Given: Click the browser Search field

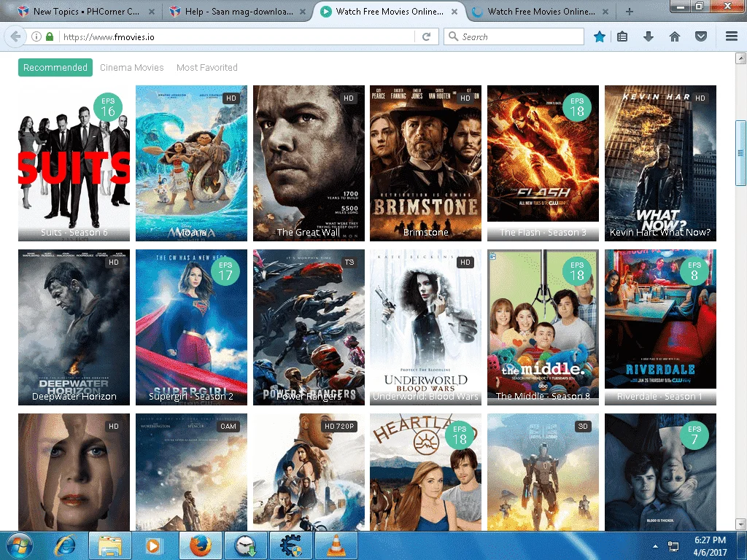Looking at the screenshot, I should click(x=514, y=36).
